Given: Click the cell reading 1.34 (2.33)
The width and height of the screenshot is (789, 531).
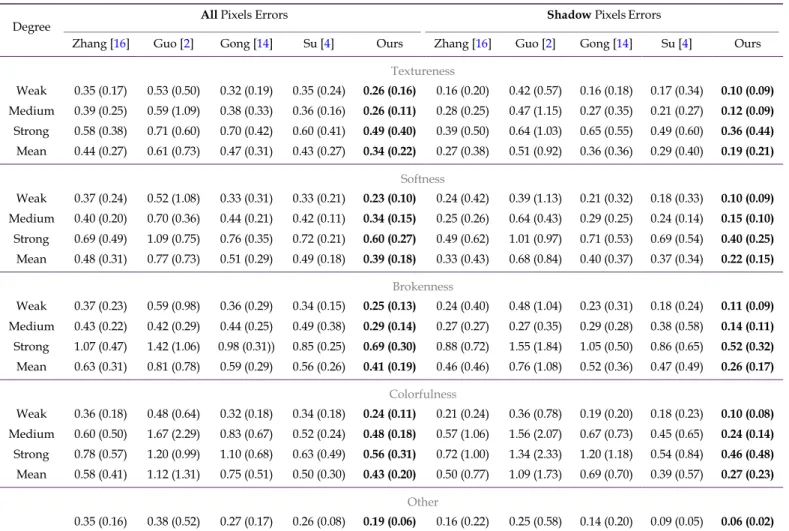Looking at the screenshot, I should [x=535, y=454].
